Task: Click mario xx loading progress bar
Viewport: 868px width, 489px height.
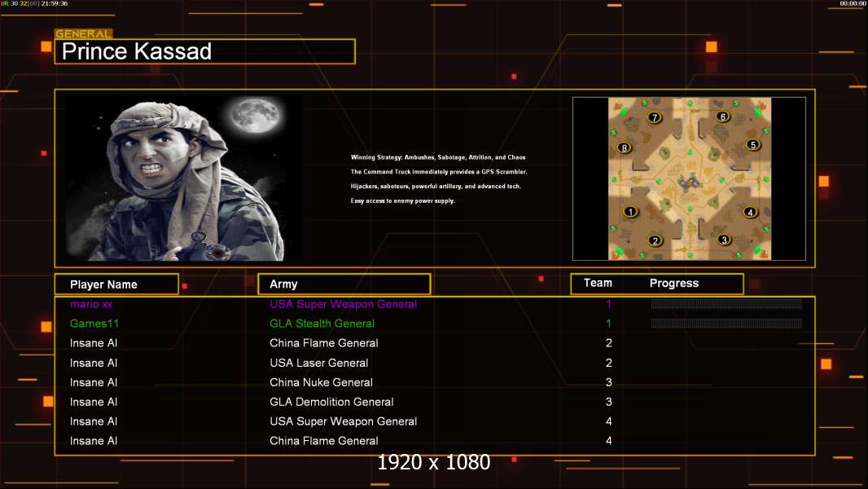Action: (726, 303)
